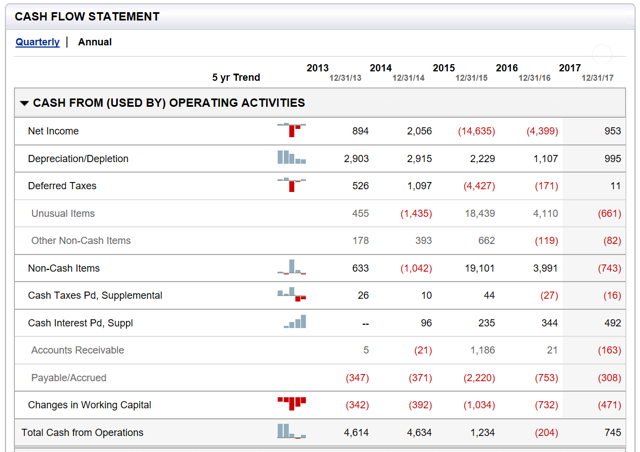Click the Deferred Taxes trend sparkline
640x452 pixels.
point(291,185)
